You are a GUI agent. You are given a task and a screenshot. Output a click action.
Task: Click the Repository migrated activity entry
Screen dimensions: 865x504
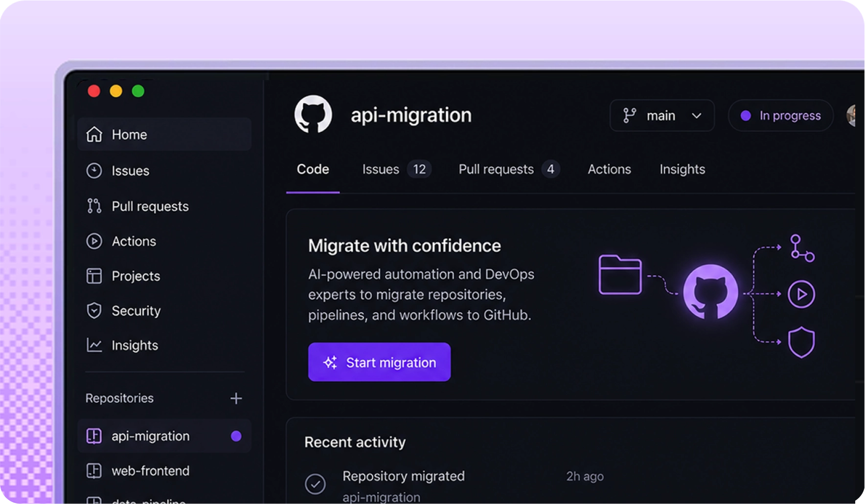coord(404,476)
